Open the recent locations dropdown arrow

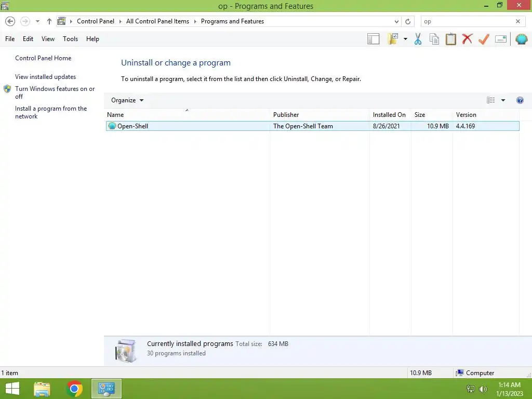(x=37, y=21)
